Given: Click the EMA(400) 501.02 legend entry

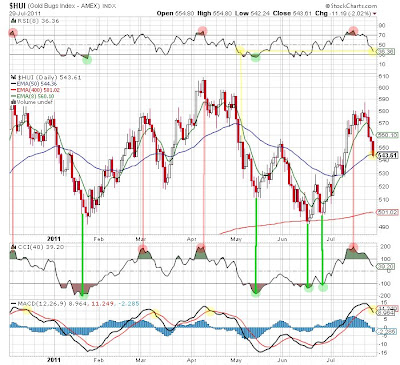Looking at the screenshot, I should [39, 90].
